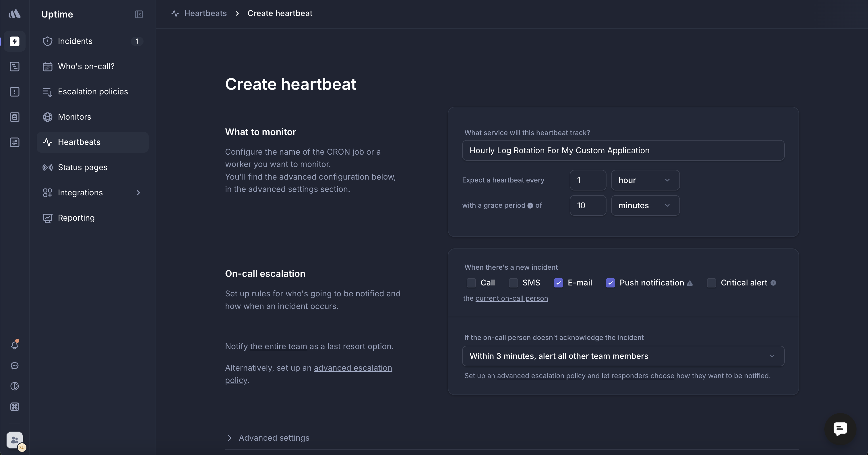The height and width of the screenshot is (455, 868).
Task: Open the keyboard shortcuts command icon
Action: click(14, 407)
